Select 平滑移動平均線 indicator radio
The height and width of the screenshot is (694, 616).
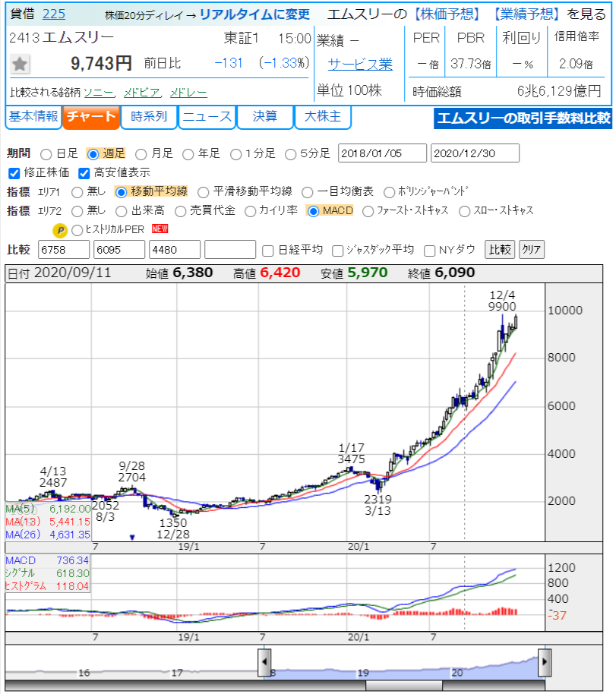point(204,192)
